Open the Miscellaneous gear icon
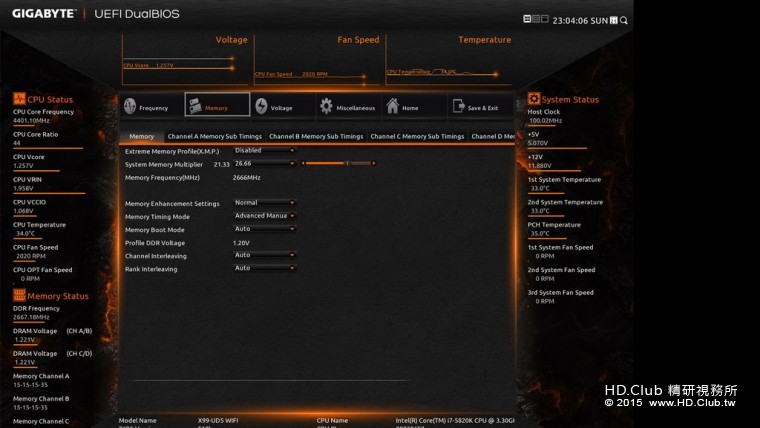Screen dimensions: 760x428 [x=326, y=106]
